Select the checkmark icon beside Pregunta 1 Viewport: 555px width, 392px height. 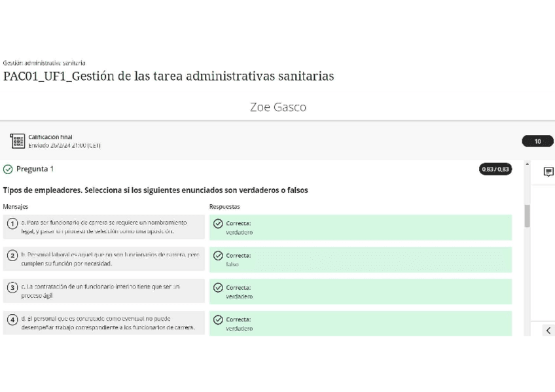7,169
